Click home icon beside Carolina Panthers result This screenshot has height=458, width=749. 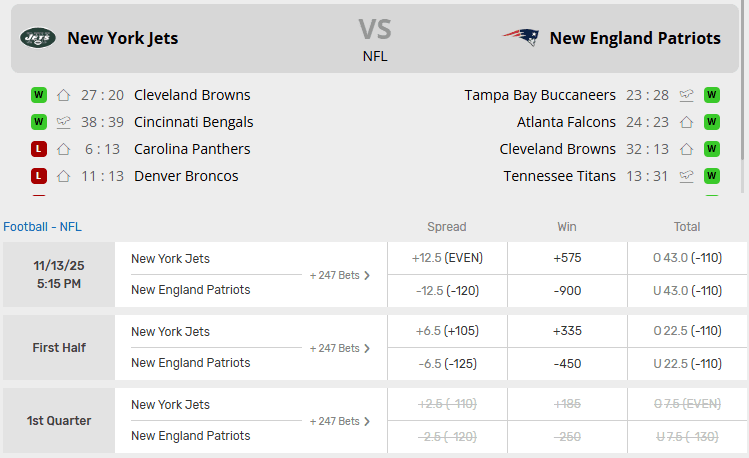(64, 149)
